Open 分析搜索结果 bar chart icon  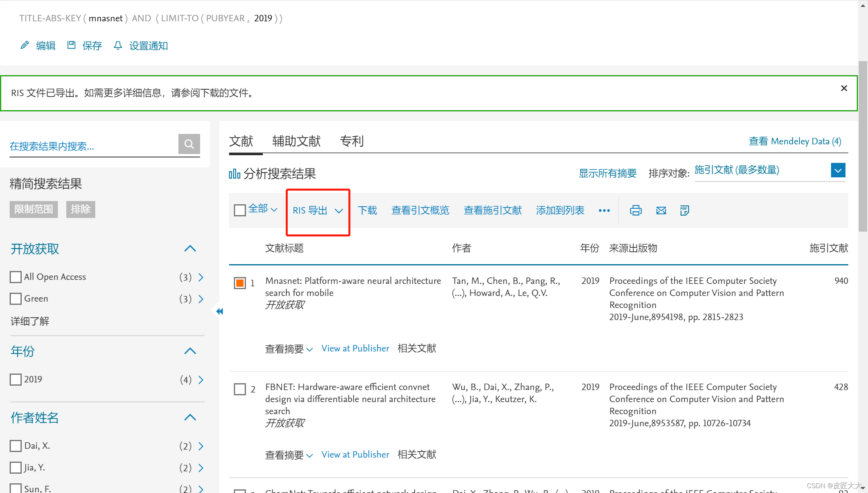pos(234,173)
